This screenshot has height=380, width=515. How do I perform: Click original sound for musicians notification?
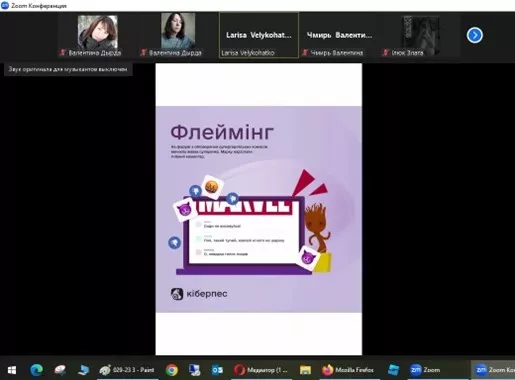tap(68, 69)
